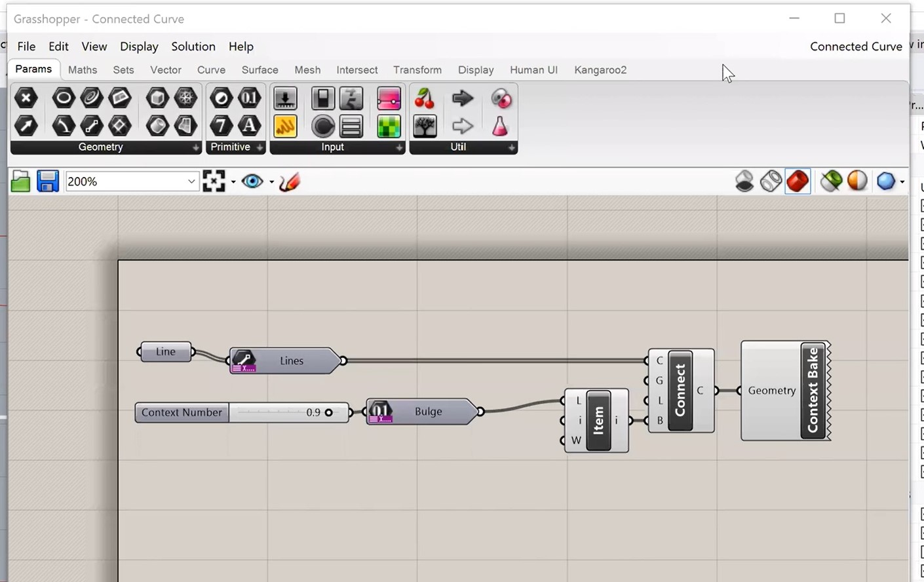Click the solid black arrow icon in Util

coord(463,98)
